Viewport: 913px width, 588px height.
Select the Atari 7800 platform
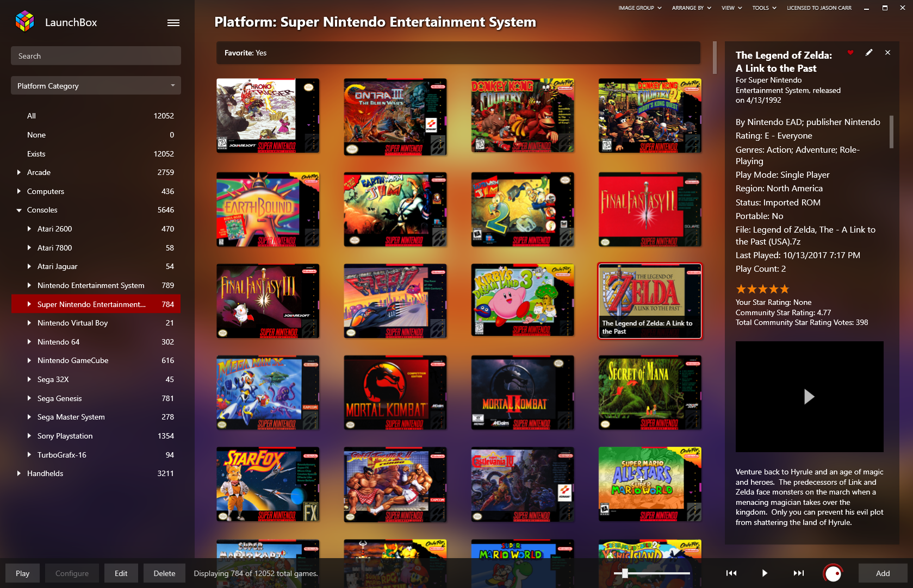click(x=96, y=248)
